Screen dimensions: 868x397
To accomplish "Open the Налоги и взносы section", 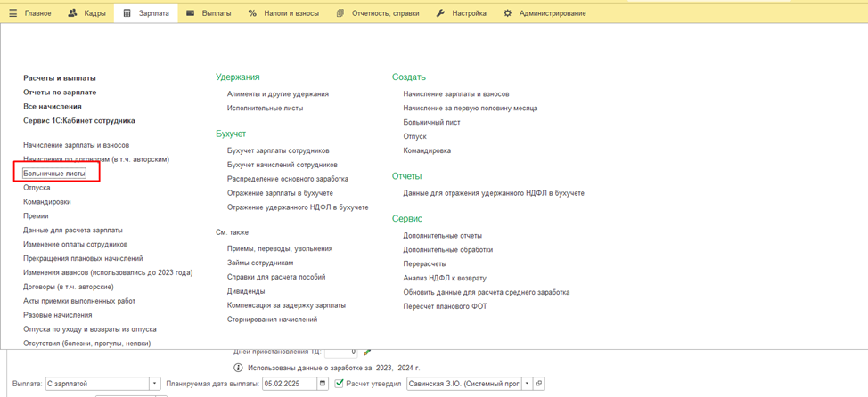I will click(283, 13).
